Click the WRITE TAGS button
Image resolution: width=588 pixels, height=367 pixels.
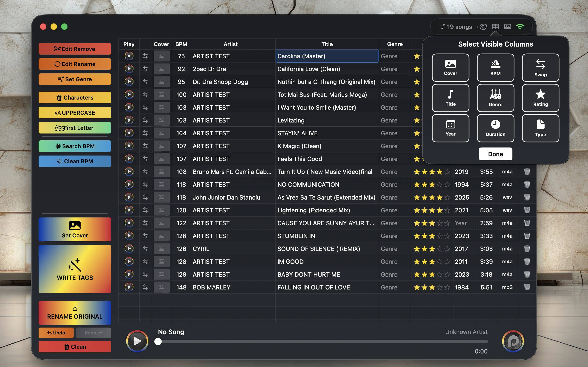[x=75, y=269]
